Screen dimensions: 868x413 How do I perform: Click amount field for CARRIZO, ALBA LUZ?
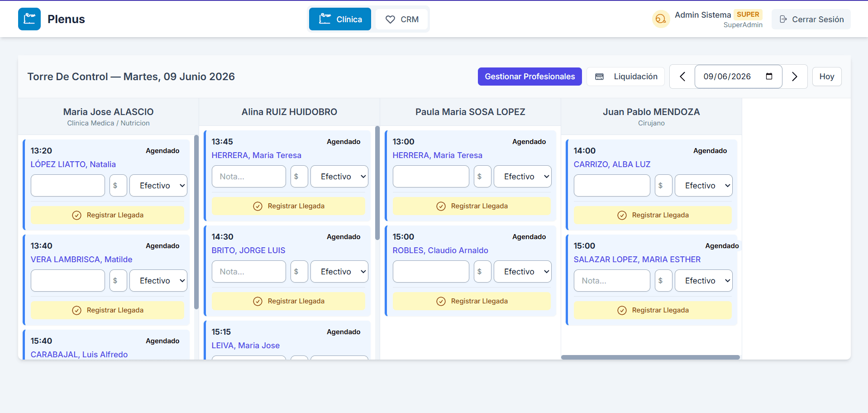(x=663, y=186)
